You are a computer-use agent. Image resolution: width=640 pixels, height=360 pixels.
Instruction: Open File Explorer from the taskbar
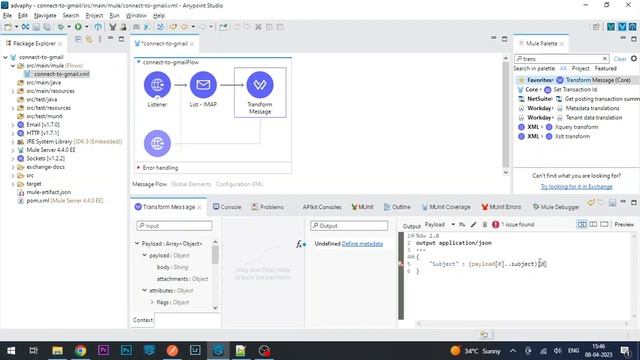pyautogui.click(x=58, y=351)
